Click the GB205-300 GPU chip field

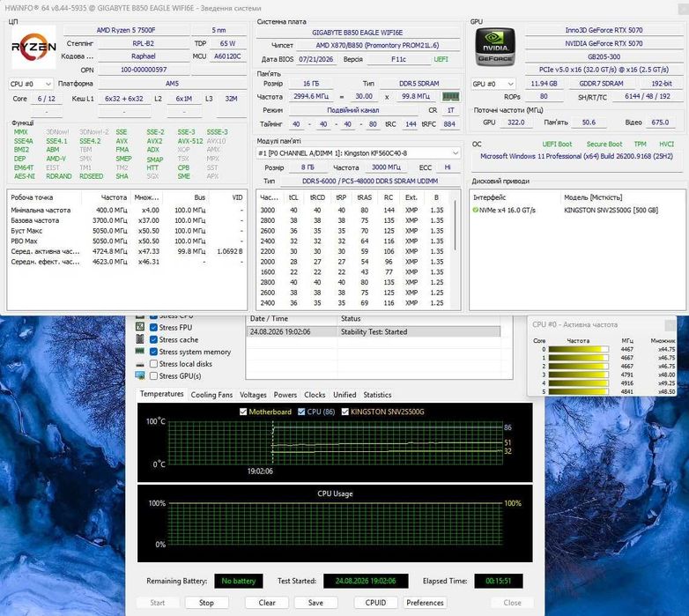[604, 56]
